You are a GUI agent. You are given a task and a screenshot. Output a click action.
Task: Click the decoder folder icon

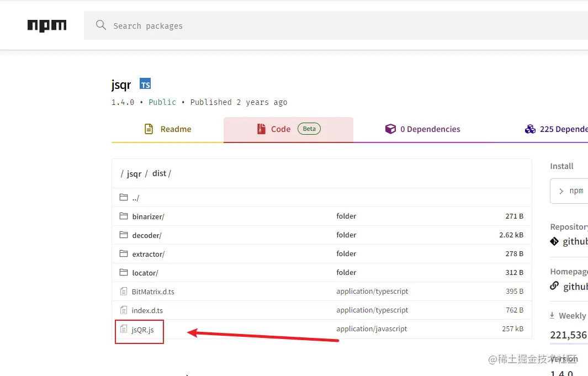coord(124,235)
